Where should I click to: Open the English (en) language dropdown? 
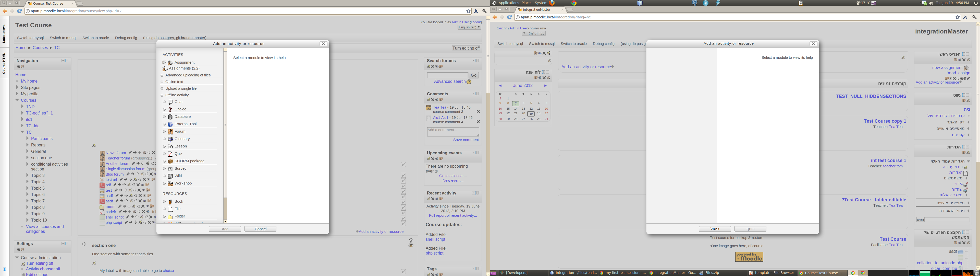[470, 27]
